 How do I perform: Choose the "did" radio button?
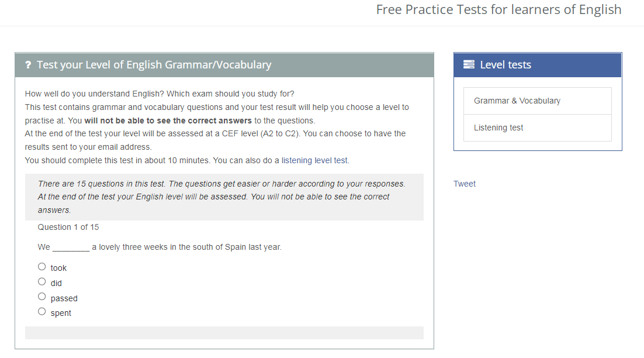(41, 282)
